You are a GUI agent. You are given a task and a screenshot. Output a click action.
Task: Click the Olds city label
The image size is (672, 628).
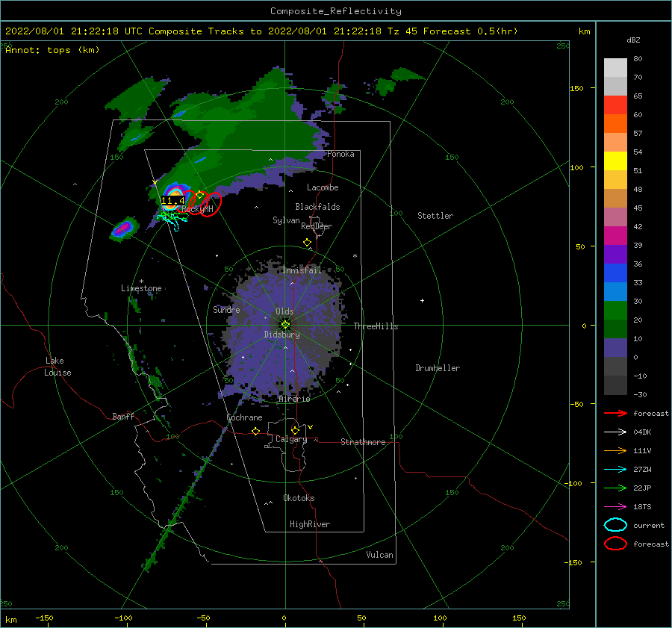pos(284,311)
